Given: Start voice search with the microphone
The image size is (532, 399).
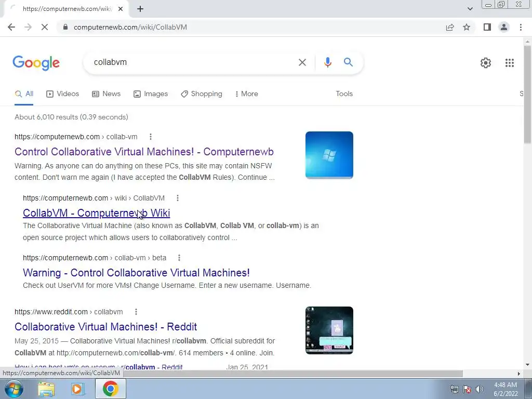Looking at the screenshot, I should (327, 62).
